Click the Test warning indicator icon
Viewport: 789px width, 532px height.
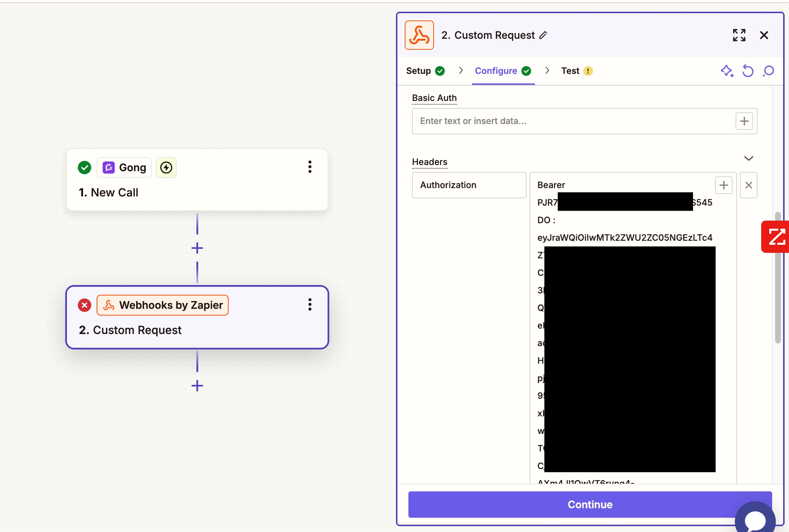pyautogui.click(x=588, y=71)
